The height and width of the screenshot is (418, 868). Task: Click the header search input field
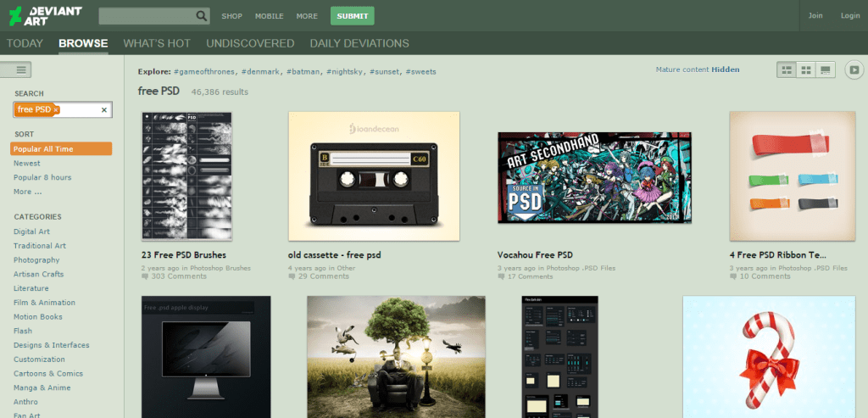pyautogui.click(x=147, y=16)
